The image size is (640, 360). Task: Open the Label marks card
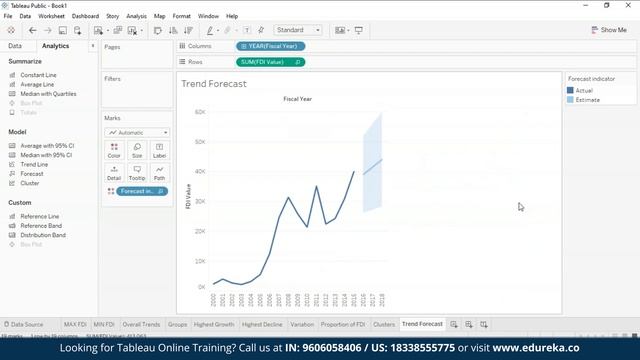click(x=159, y=150)
